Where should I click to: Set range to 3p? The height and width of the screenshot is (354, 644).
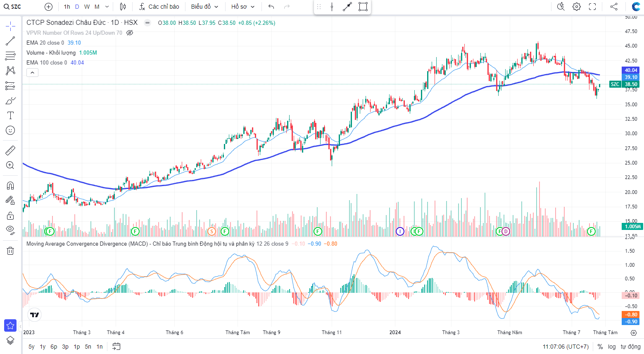pyautogui.click(x=65, y=347)
